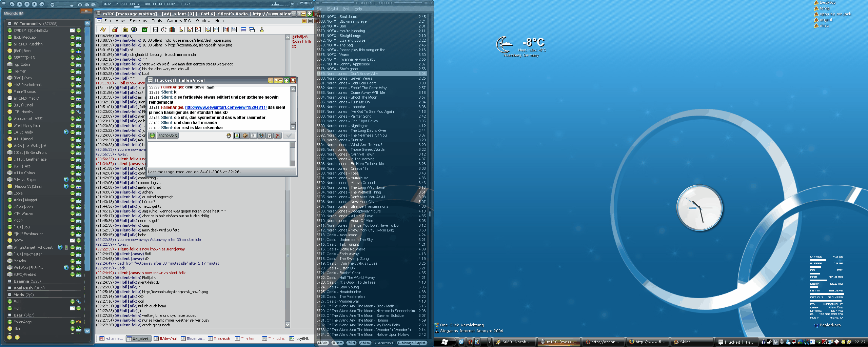Open the Papierkorb desktop icon
Viewport: 868px width, 347px height.
click(x=827, y=325)
